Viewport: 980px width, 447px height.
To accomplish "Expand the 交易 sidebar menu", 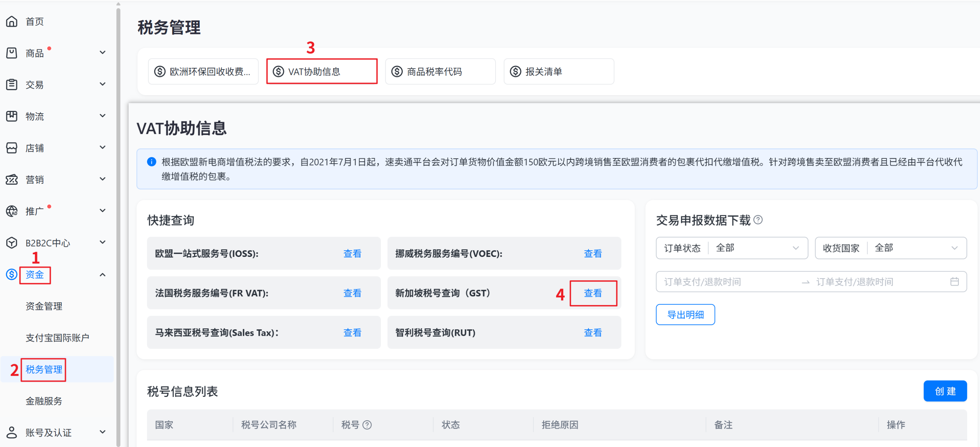I will [x=102, y=84].
